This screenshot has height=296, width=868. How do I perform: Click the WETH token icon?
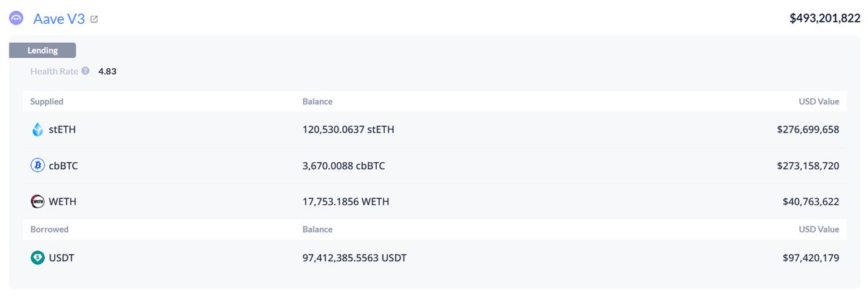pyautogui.click(x=38, y=202)
